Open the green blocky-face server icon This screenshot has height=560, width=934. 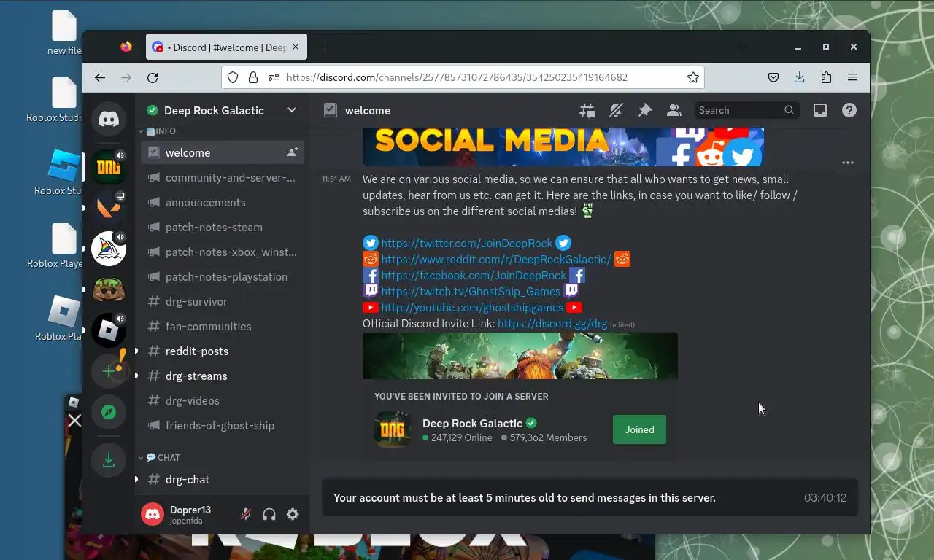(109, 290)
